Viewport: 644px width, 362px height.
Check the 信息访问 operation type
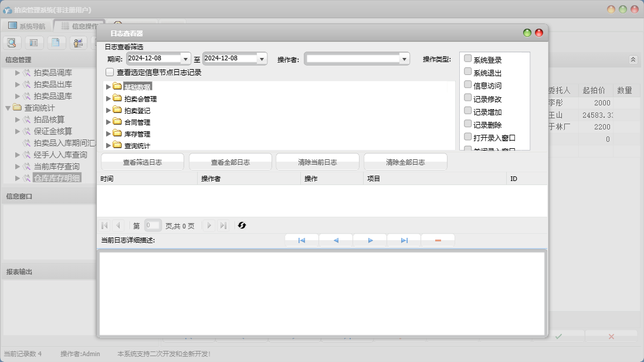tap(467, 84)
